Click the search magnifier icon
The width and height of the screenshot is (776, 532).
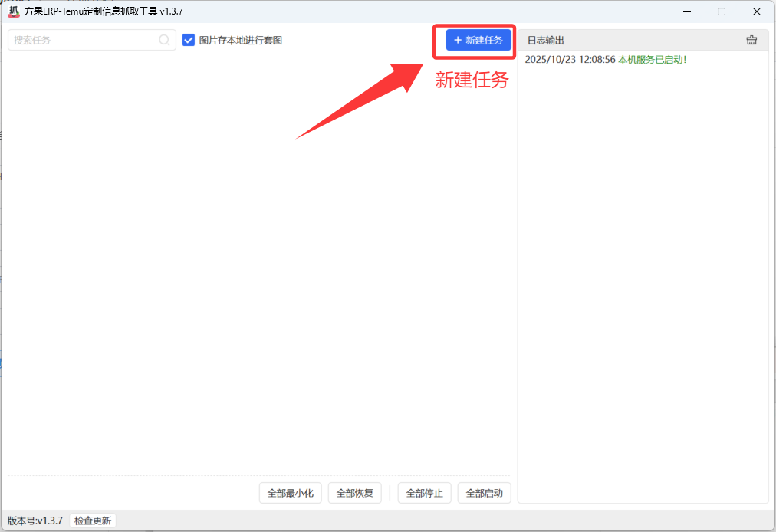[x=164, y=40]
